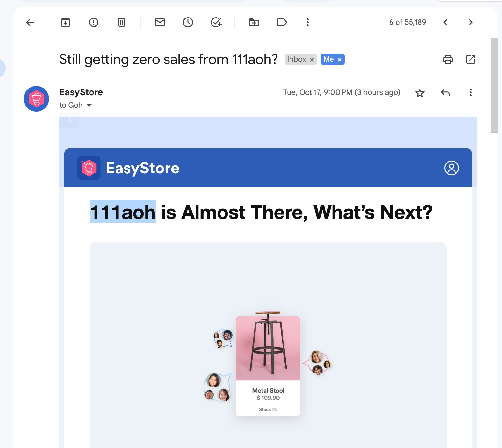Remove the Me label
The width and height of the screenshot is (502, 448).
(340, 60)
